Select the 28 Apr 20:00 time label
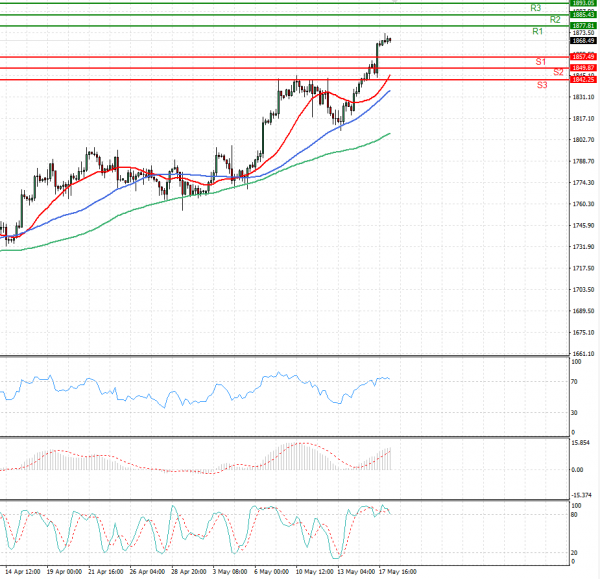Image resolution: width=600 pixels, height=579 pixels. coord(189,572)
